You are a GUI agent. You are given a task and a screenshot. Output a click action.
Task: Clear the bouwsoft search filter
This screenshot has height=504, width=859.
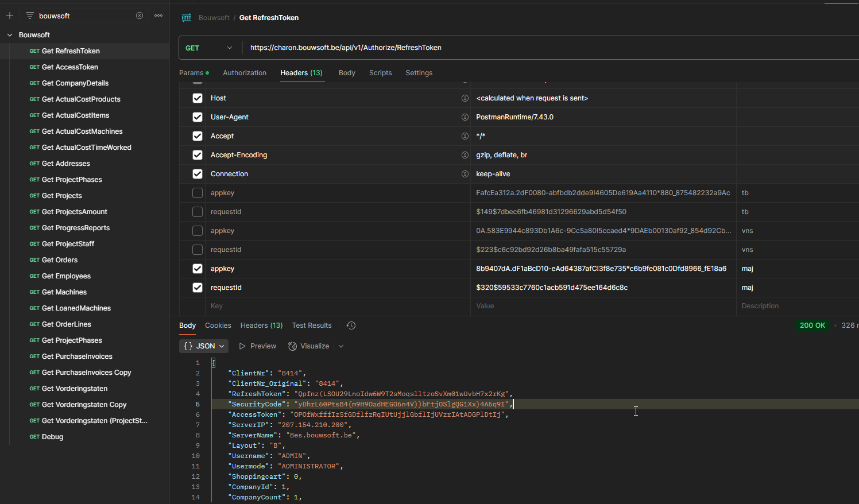[x=140, y=15]
